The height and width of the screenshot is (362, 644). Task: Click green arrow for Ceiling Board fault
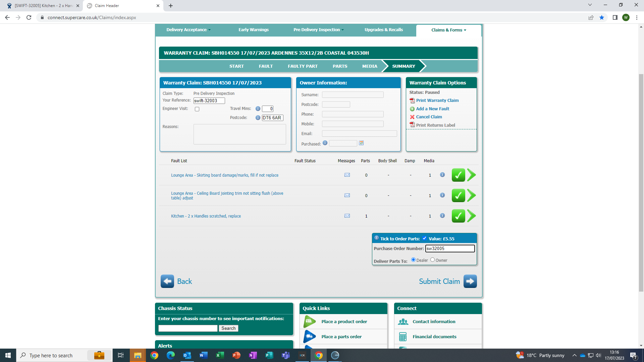click(472, 195)
